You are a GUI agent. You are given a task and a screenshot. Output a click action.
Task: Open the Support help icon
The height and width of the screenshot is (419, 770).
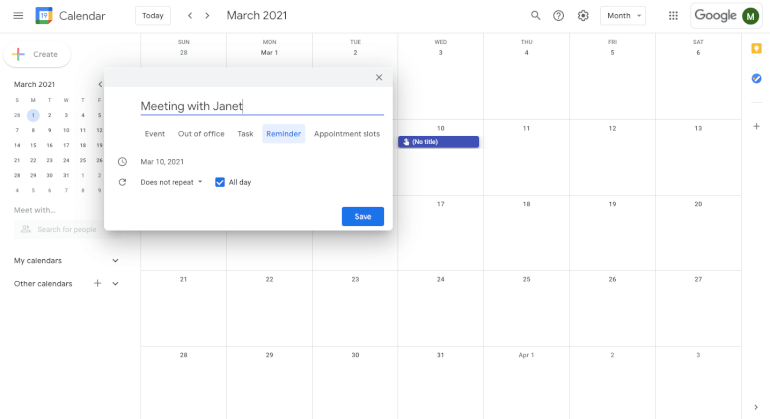(558, 16)
